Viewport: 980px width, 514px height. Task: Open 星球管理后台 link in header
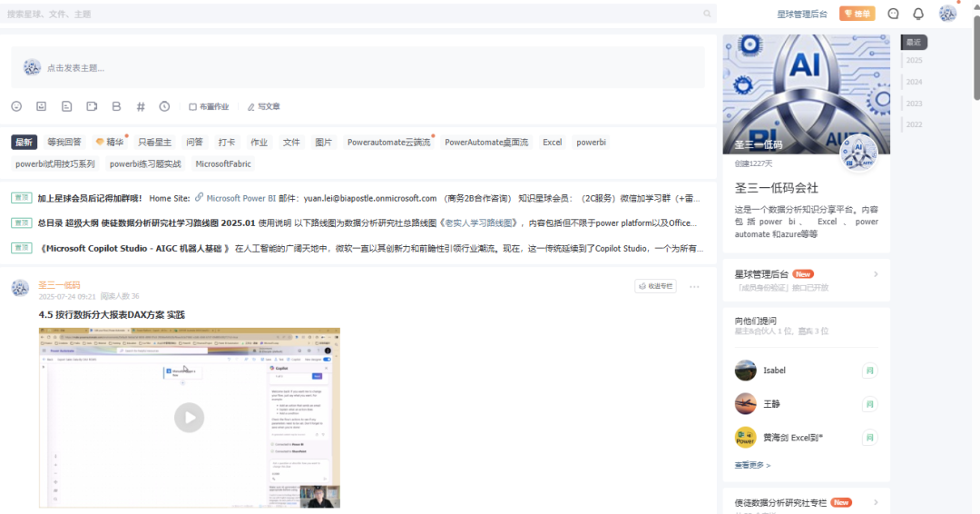[x=802, y=14]
